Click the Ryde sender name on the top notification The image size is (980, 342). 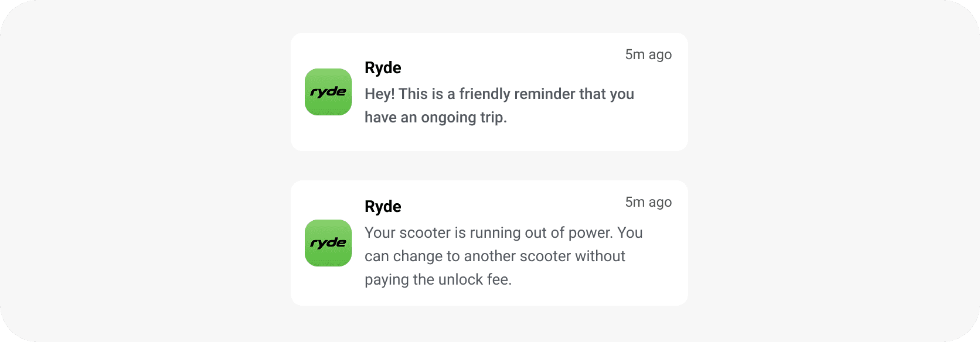pyautogui.click(x=382, y=68)
